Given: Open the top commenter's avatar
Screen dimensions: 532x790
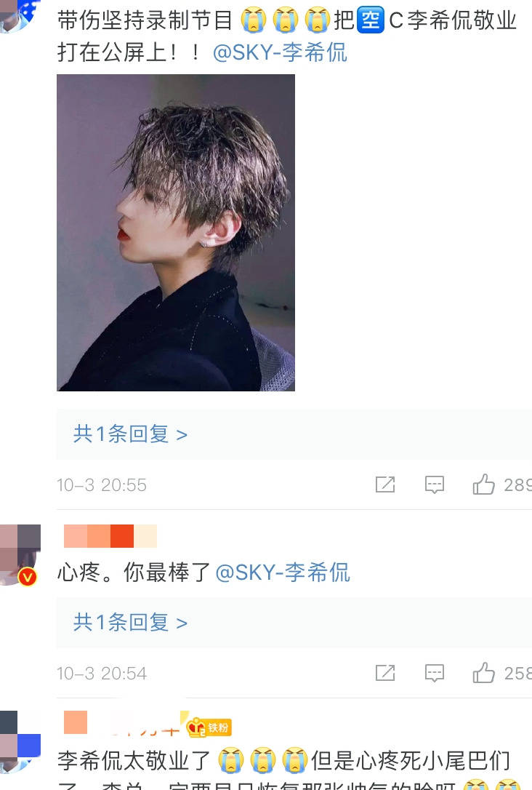Looking at the screenshot, I should coord(19,15).
